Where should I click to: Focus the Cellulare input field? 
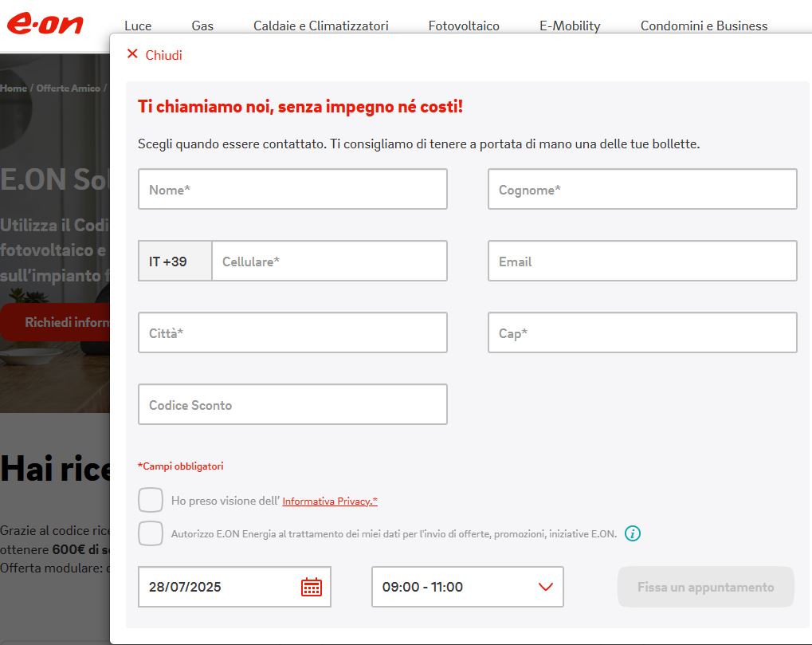pos(329,261)
